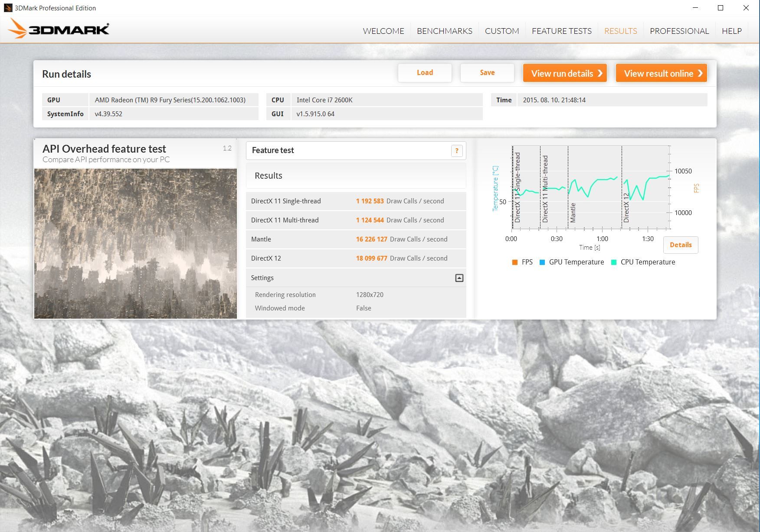760x532 pixels.
Task: Click the temperature and FPS chart
Action: (591, 187)
